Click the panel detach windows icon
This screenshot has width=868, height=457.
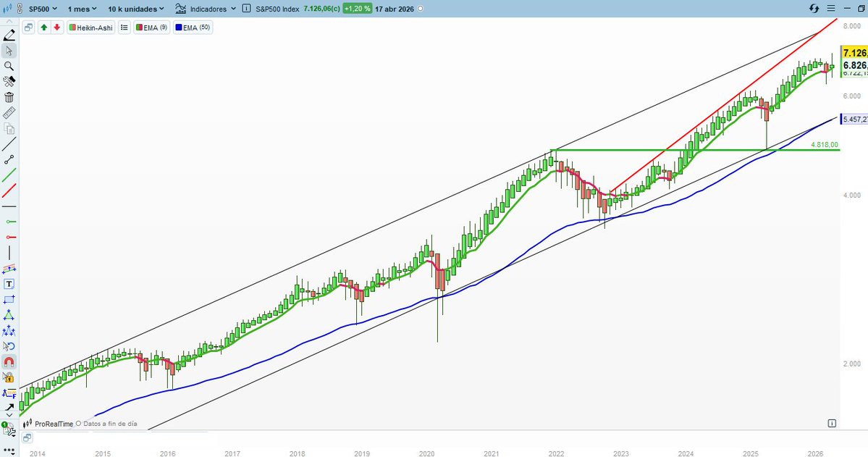(x=28, y=27)
